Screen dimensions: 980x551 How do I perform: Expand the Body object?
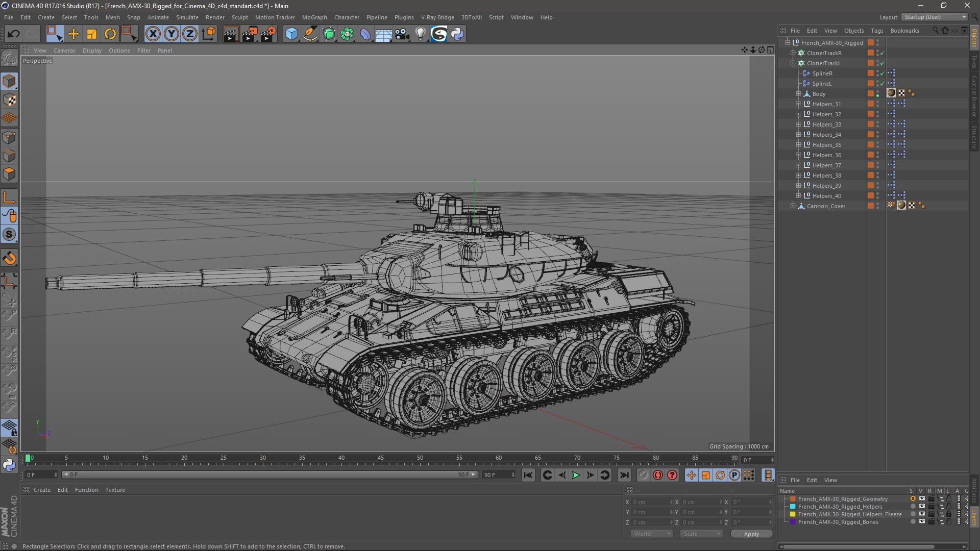(799, 94)
